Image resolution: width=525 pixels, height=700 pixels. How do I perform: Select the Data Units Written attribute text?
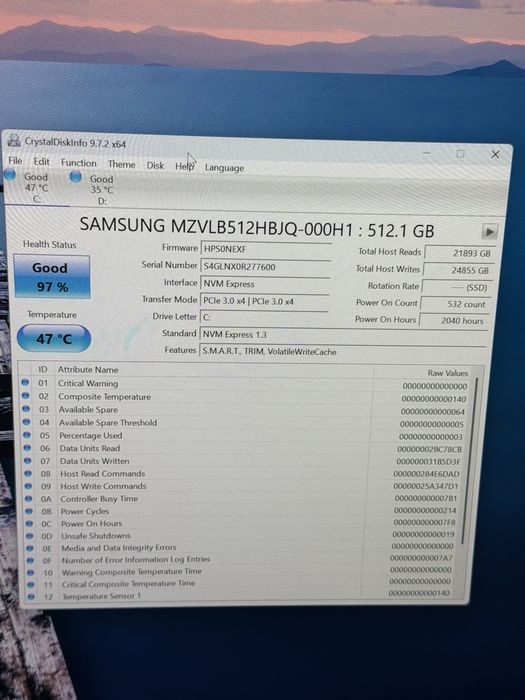pyautogui.click(x=95, y=461)
